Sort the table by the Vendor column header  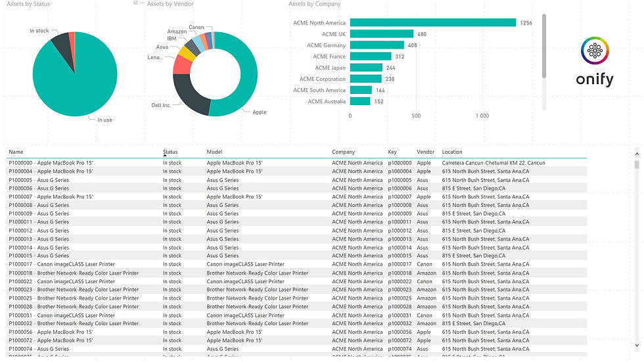(426, 152)
